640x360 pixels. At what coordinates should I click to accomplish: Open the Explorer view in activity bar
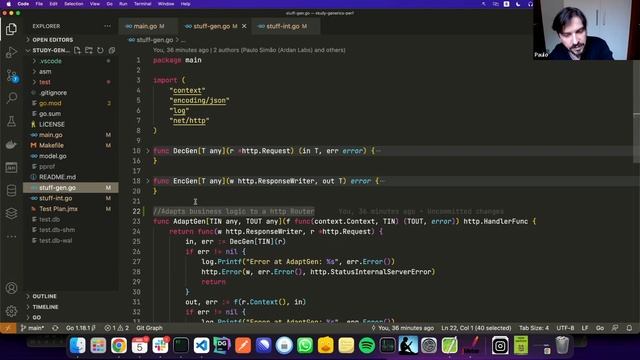point(11,29)
